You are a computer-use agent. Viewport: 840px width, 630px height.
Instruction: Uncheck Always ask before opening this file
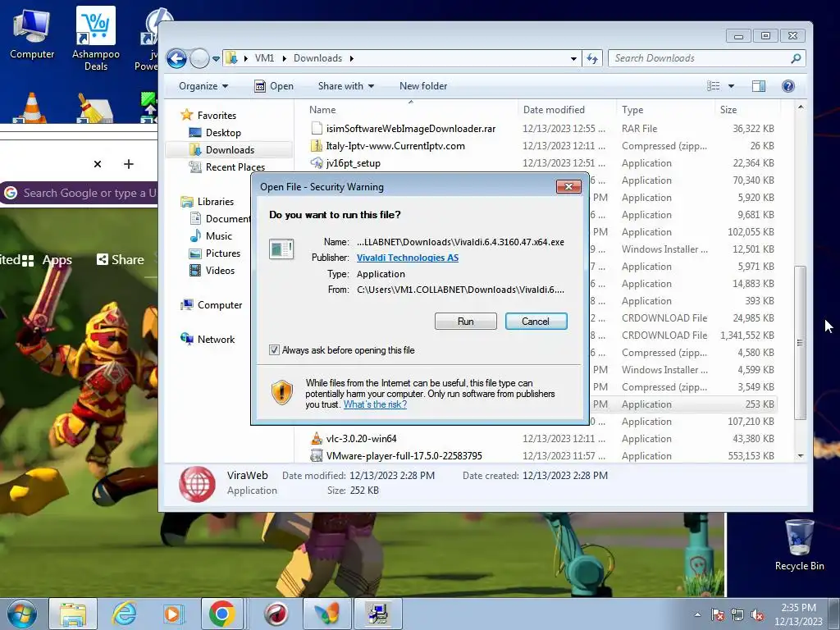click(274, 349)
